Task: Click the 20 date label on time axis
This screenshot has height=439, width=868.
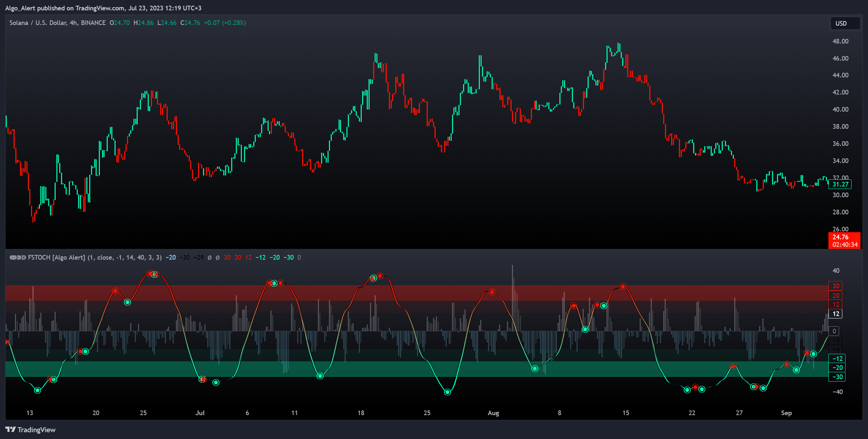Action: click(96, 413)
